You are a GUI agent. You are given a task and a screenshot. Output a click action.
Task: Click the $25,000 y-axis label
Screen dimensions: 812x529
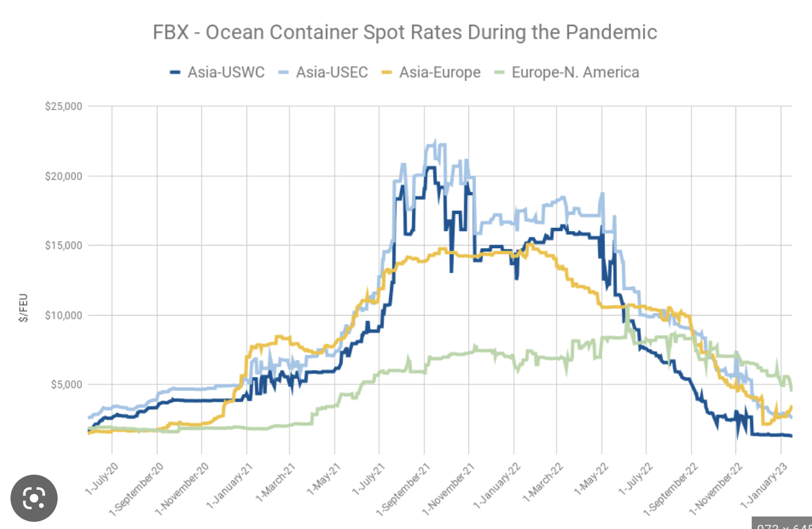pos(64,106)
